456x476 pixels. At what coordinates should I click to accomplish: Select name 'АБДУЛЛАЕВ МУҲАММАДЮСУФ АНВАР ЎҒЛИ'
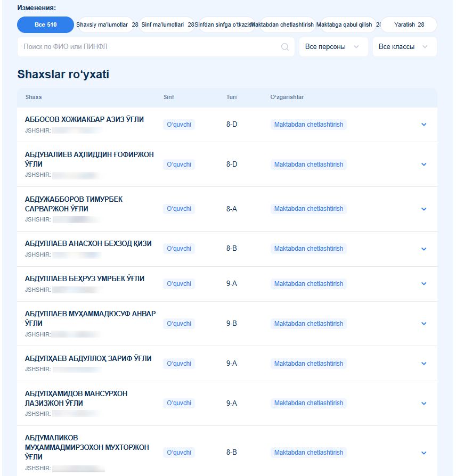tap(90, 318)
